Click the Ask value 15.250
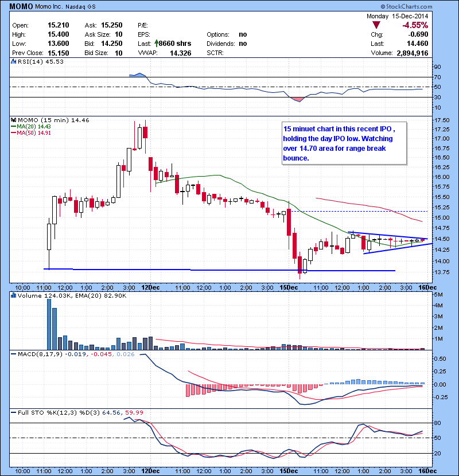 [x=112, y=25]
